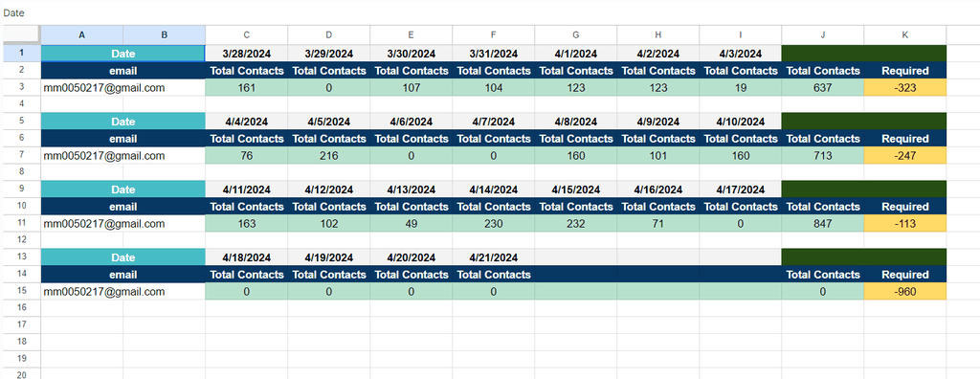Select column F header
This screenshot has width=980, height=379.
[493, 35]
